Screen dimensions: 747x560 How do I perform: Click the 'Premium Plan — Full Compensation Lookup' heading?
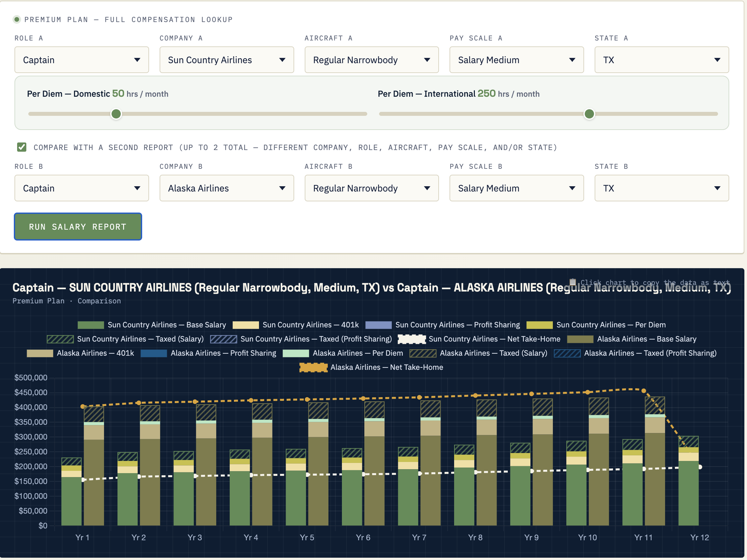pos(129,20)
